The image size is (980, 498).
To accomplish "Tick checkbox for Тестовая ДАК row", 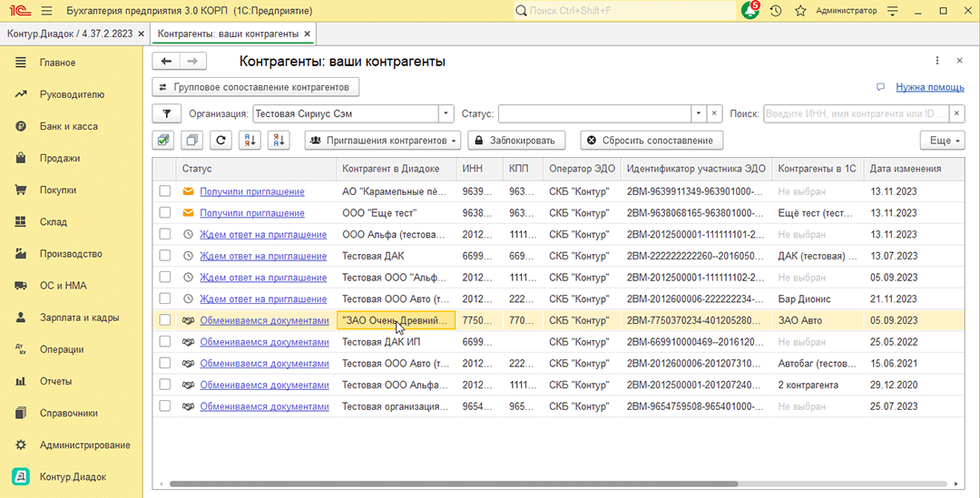I will click(x=164, y=256).
